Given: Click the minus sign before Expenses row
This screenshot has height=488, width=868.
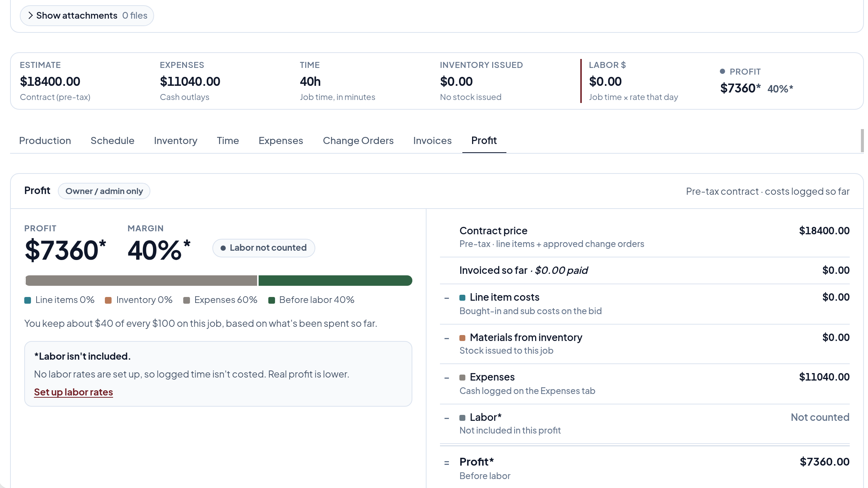Looking at the screenshot, I should 447,378.
